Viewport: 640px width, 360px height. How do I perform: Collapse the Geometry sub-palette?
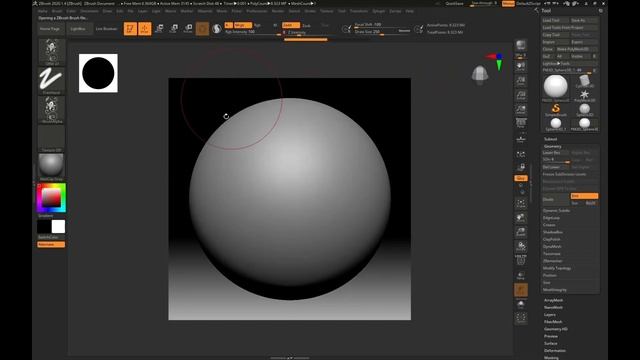tap(553, 146)
